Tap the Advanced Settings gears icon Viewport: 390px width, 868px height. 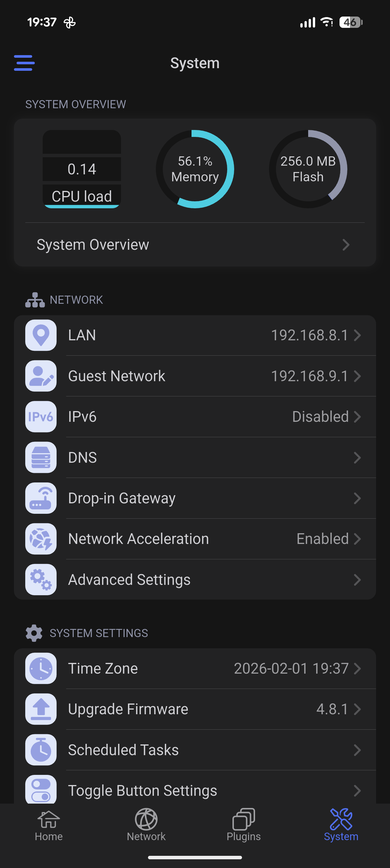[x=41, y=580]
